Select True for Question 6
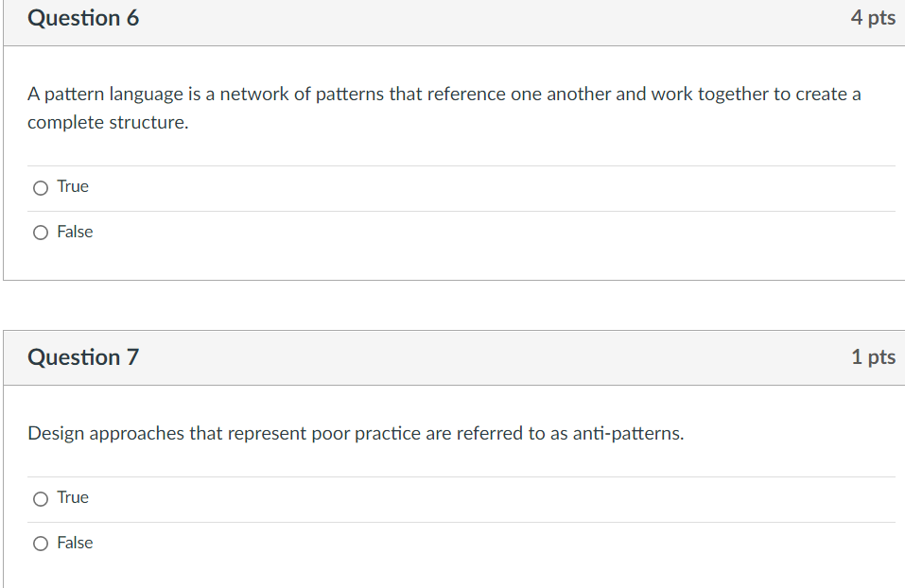Viewport: 905px width, 588px height. coord(41,187)
